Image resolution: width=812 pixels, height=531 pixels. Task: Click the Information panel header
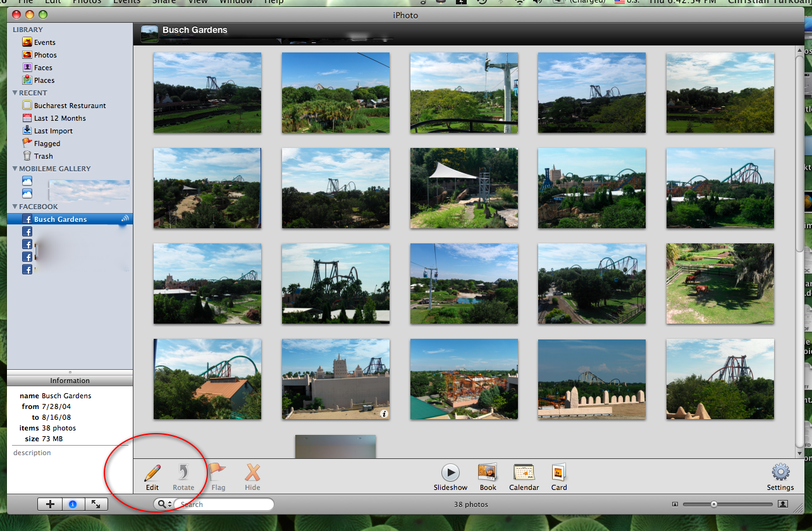[x=70, y=381]
